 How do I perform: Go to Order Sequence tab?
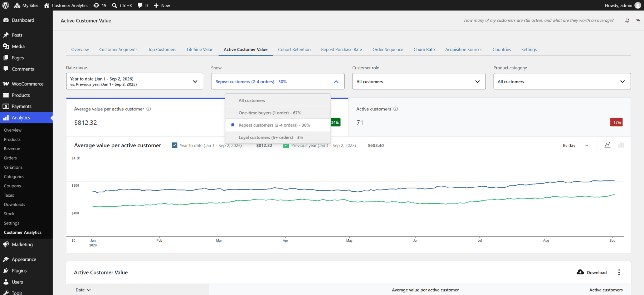pyautogui.click(x=387, y=50)
